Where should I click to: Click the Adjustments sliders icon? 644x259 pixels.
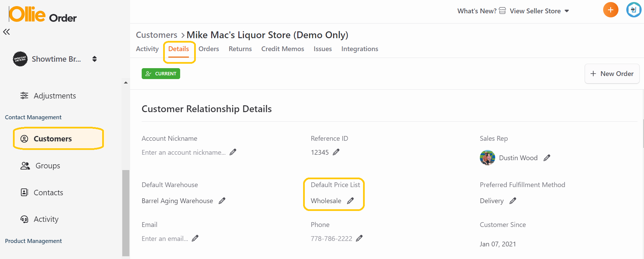[24, 95]
